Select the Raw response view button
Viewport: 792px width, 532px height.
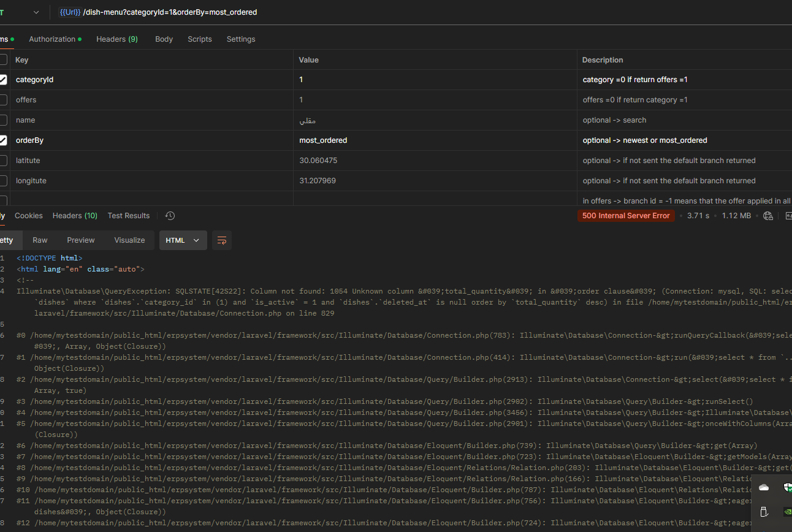[40, 240]
